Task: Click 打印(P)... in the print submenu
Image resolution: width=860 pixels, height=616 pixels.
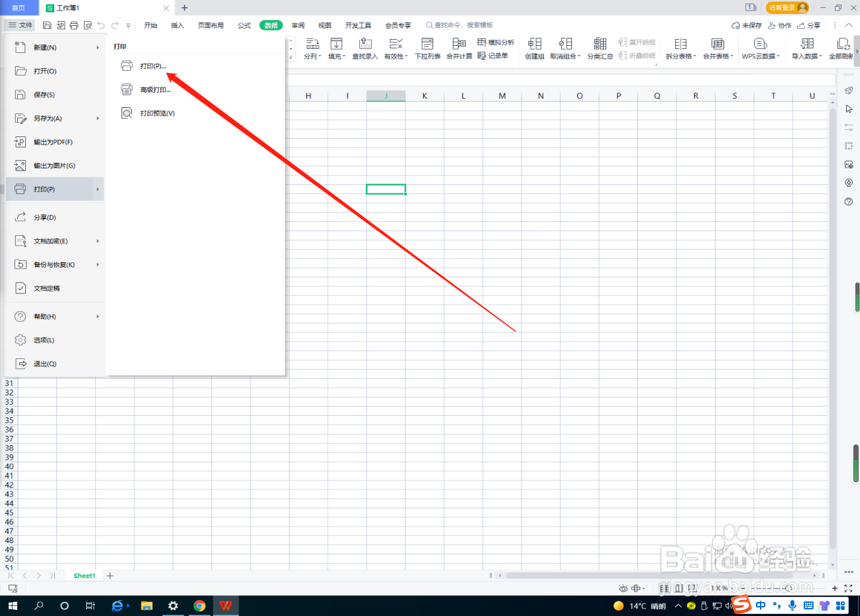Action: 152,66
